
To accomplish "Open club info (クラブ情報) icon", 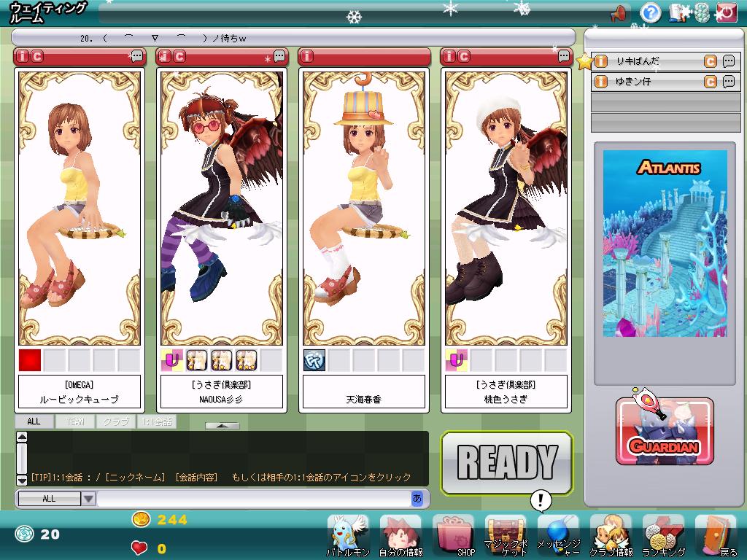I will click(x=611, y=534).
